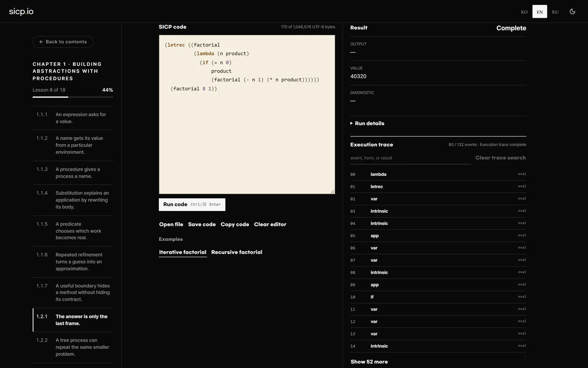Select trace event 00 lambda
Screen dimensions: 588x368
point(438,174)
